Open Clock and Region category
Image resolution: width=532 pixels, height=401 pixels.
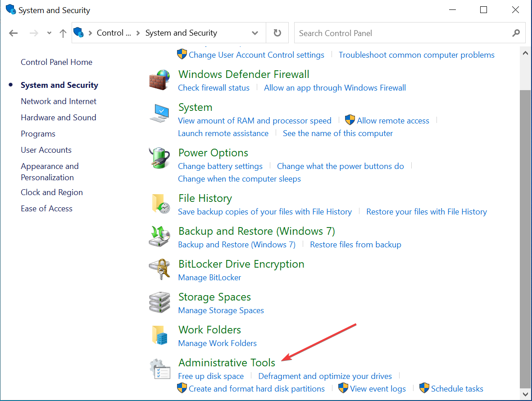(x=51, y=192)
